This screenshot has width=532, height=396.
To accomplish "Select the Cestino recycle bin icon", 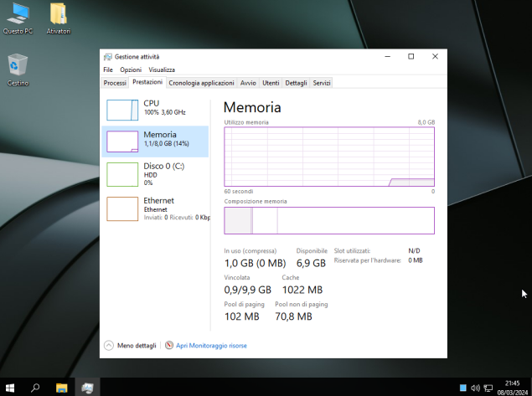I will (18, 69).
